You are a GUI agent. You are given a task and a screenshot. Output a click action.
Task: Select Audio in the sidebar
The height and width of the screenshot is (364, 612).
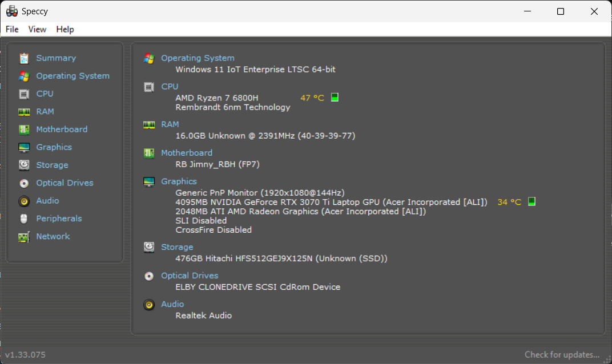[47, 200]
